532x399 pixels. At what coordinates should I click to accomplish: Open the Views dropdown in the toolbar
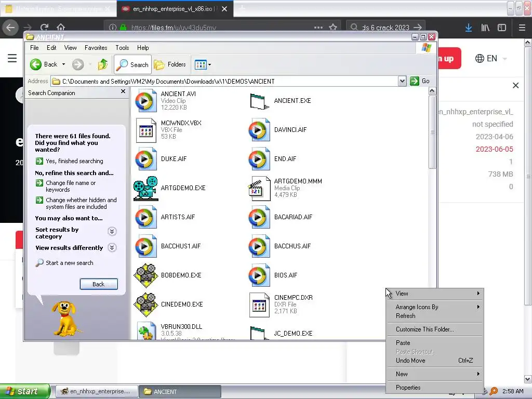click(x=203, y=64)
